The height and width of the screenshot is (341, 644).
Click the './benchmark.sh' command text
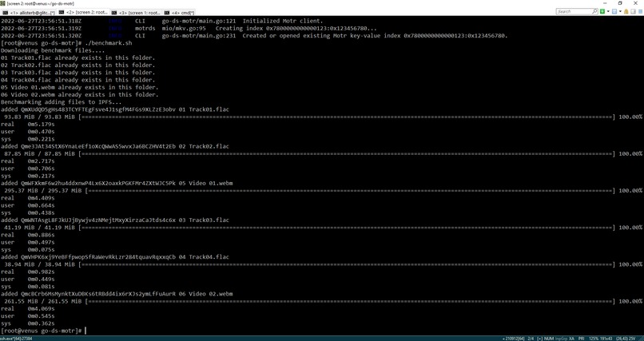coord(109,43)
